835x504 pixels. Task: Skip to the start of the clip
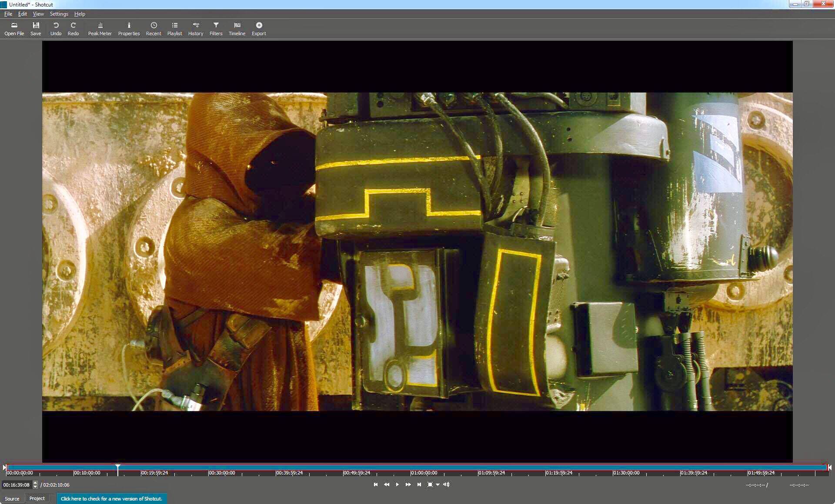(376, 484)
